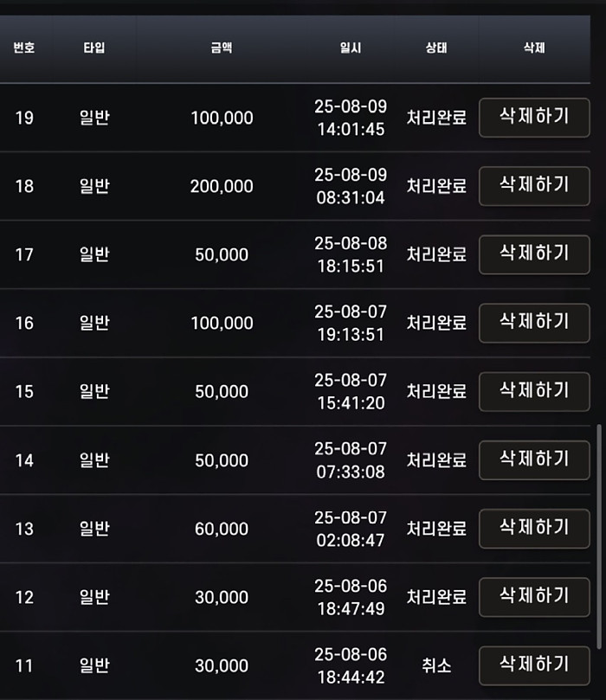
Task: Delete transaction number 14
Action: point(534,459)
